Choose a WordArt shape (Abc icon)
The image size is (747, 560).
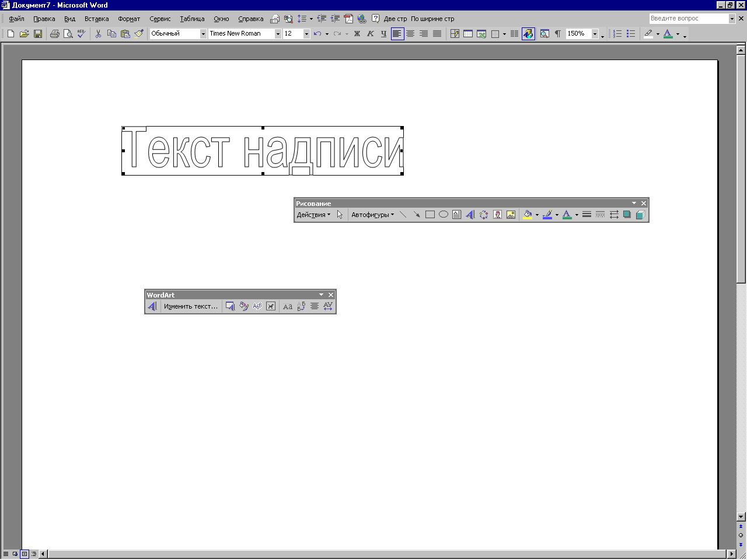click(x=257, y=306)
